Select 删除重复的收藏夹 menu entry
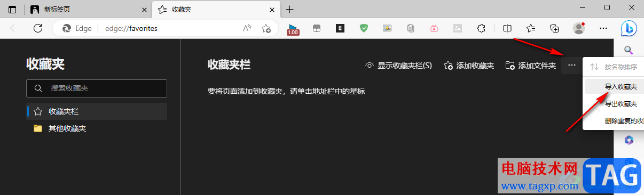Screen dimensions: 644x195 point(614,121)
